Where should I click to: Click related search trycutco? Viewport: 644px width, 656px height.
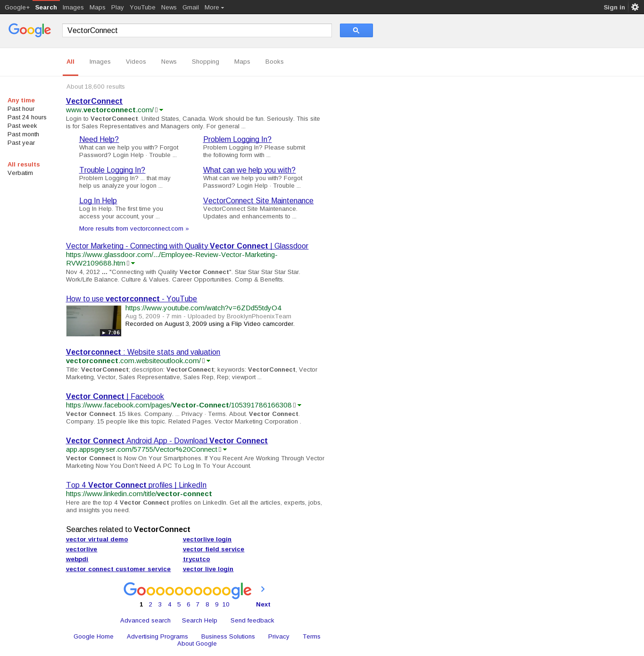point(197,559)
